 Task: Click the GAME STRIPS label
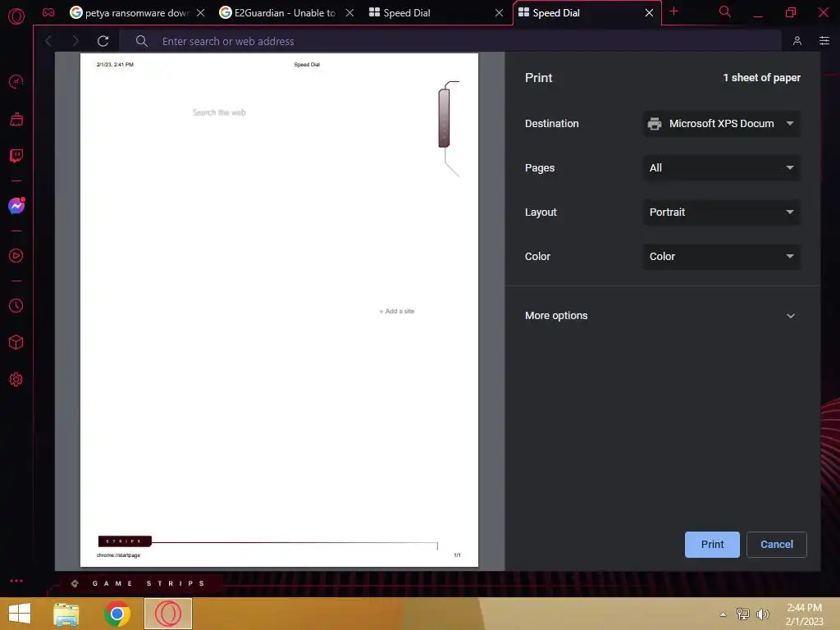(x=148, y=583)
